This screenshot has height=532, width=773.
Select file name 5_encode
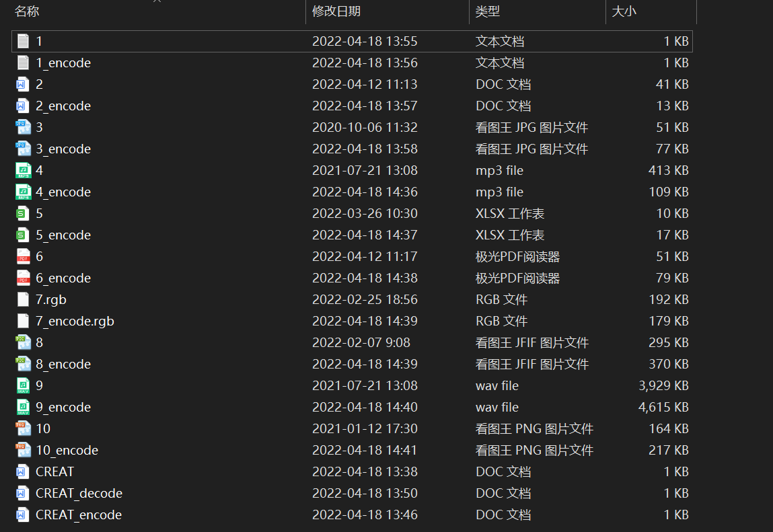63,235
